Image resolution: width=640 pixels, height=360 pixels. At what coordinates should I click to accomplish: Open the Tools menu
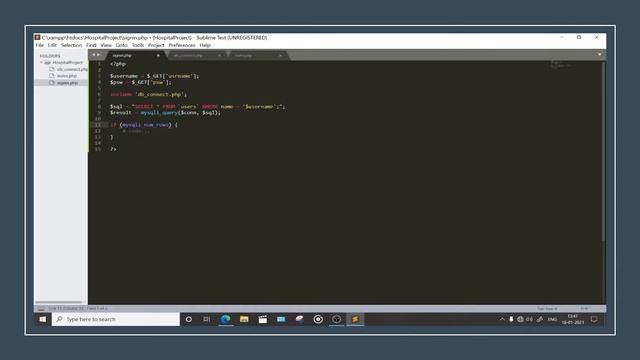coord(138,45)
